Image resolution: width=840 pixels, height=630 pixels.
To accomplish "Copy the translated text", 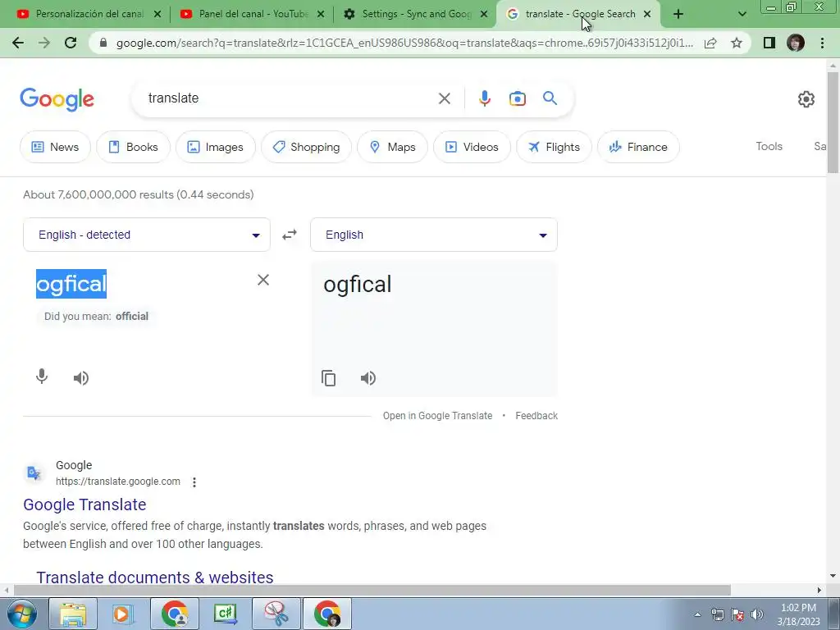I will (x=328, y=378).
